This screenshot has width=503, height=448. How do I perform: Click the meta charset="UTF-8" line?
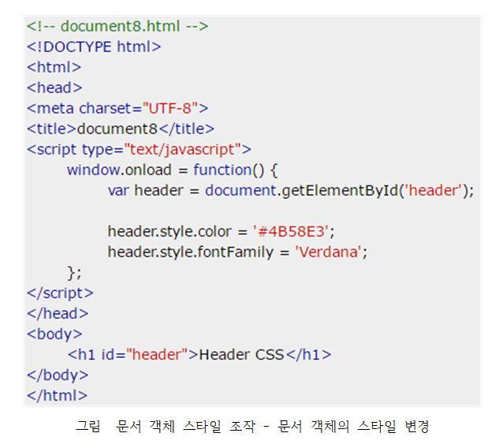tap(117, 109)
